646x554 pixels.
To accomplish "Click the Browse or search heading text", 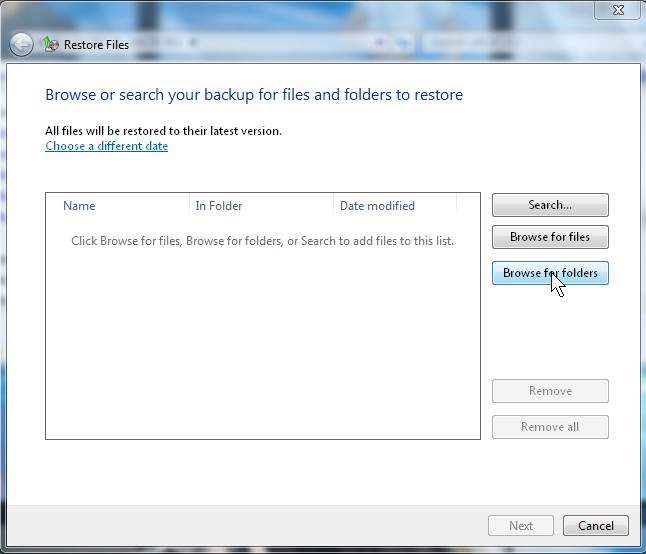I will (254, 95).
